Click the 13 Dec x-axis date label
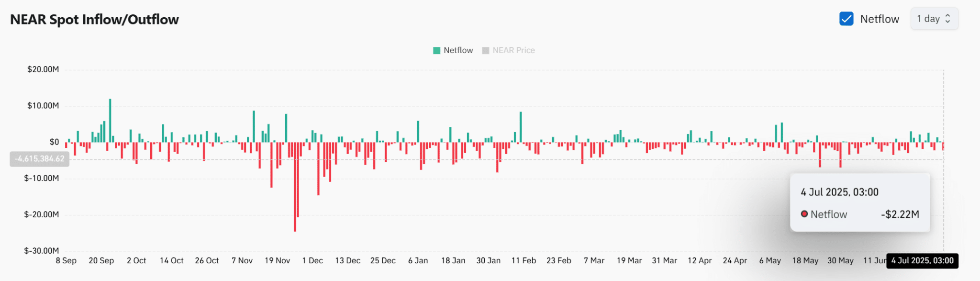The height and width of the screenshot is (281, 980). (x=348, y=261)
